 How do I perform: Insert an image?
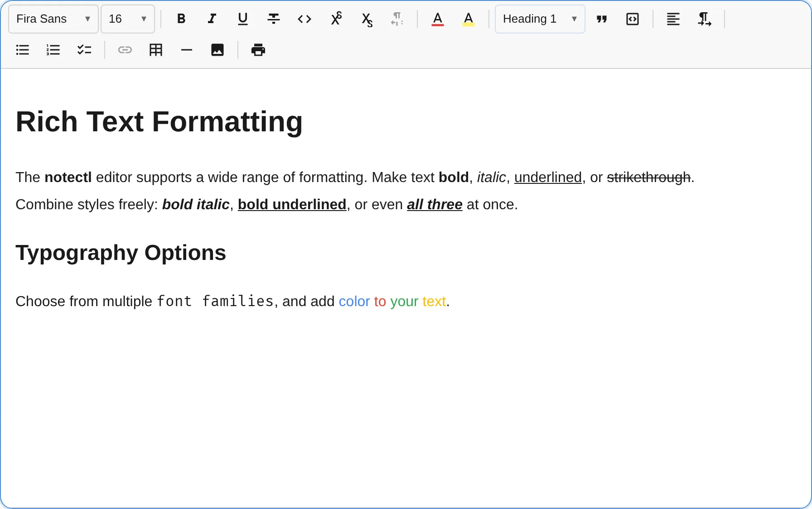(x=217, y=50)
